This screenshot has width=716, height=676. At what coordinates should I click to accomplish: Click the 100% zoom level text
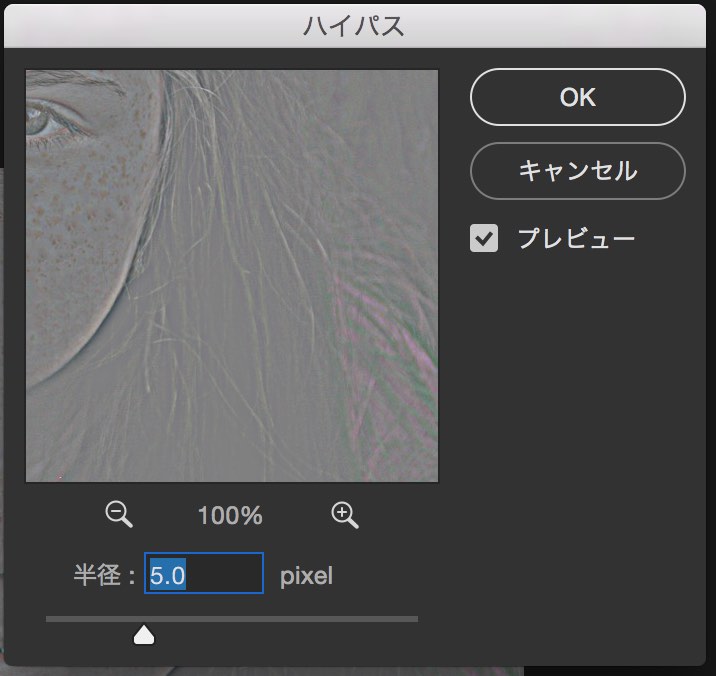click(x=230, y=515)
